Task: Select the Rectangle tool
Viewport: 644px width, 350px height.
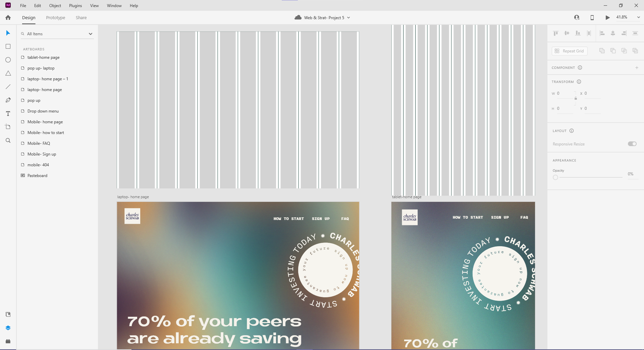Action: pyautogui.click(x=8, y=46)
